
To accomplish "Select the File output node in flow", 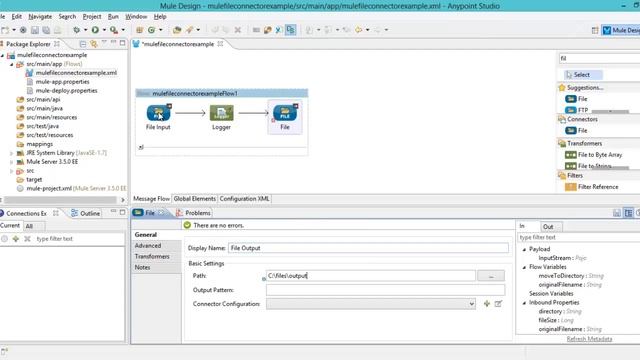I will point(285,113).
